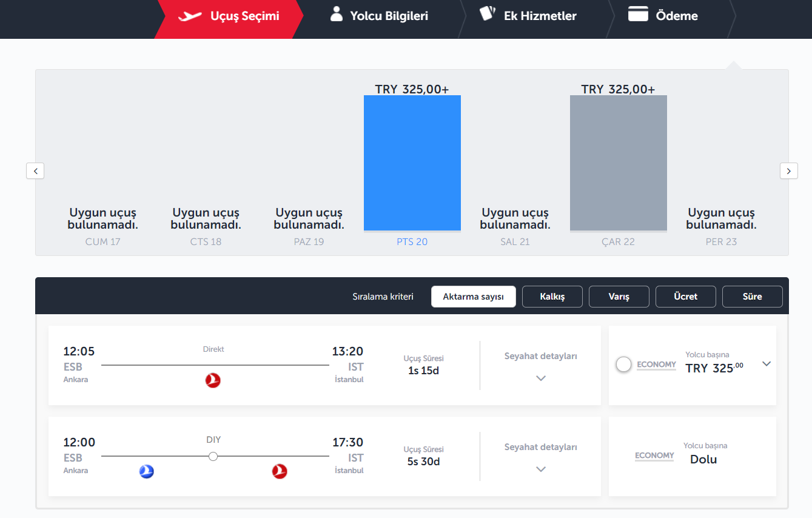Expand Seyahat detayları for the 12:05 flight
The image size is (812, 518).
click(541, 378)
